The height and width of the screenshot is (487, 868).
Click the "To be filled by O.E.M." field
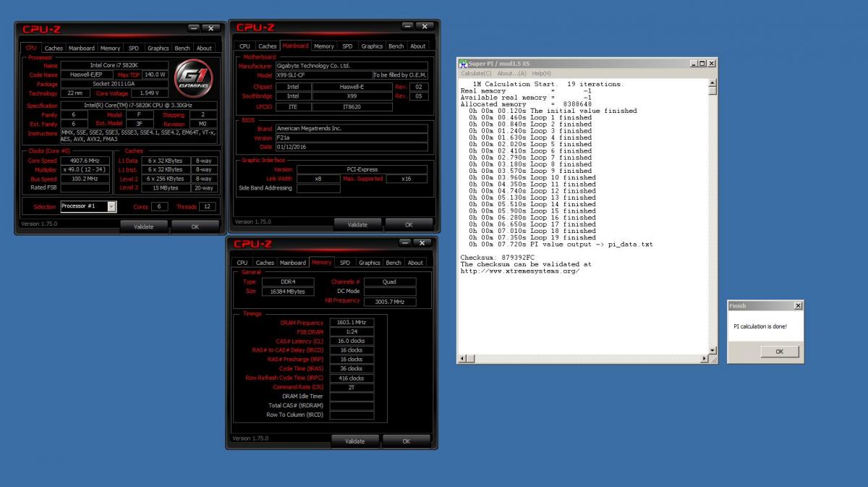click(400, 75)
